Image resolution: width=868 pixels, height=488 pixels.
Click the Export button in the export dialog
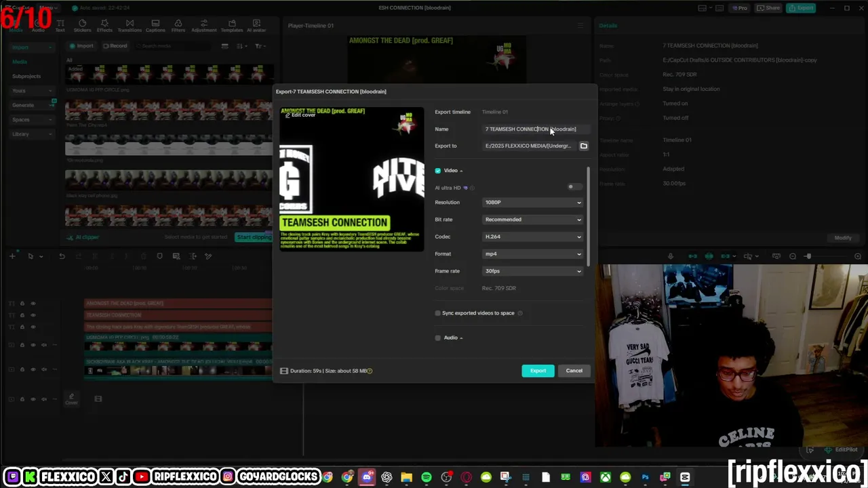tap(538, 371)
